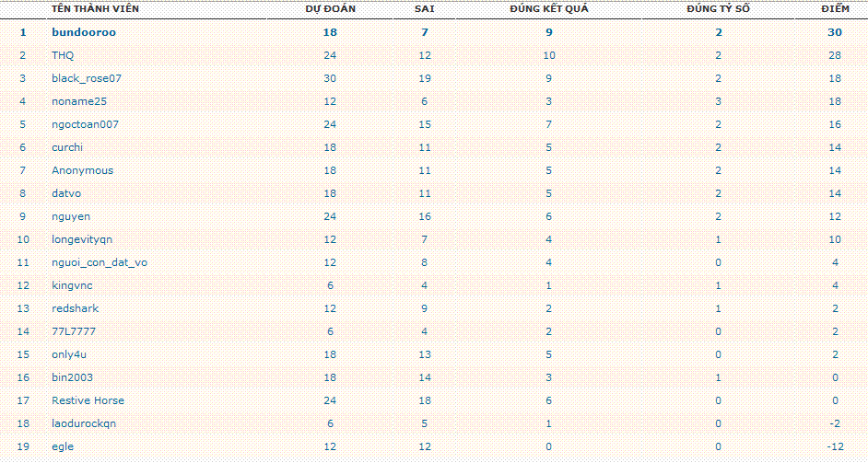Open egle member link
The width and height of the screenshot is (868, 463).
pos(63,446)
